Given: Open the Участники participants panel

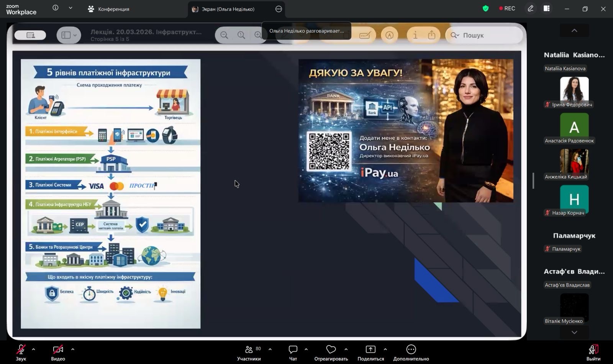Looking at the screenshot, I should coord(249,350).
